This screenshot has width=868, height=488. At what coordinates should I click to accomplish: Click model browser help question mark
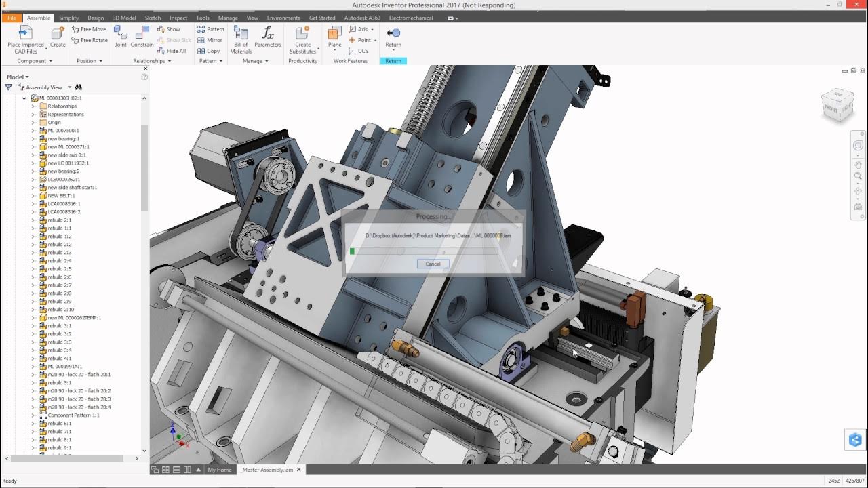click(144, 77)
